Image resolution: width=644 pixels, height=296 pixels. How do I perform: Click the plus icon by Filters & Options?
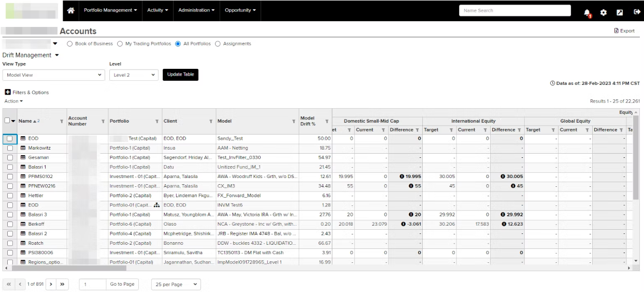pos(8,92)
